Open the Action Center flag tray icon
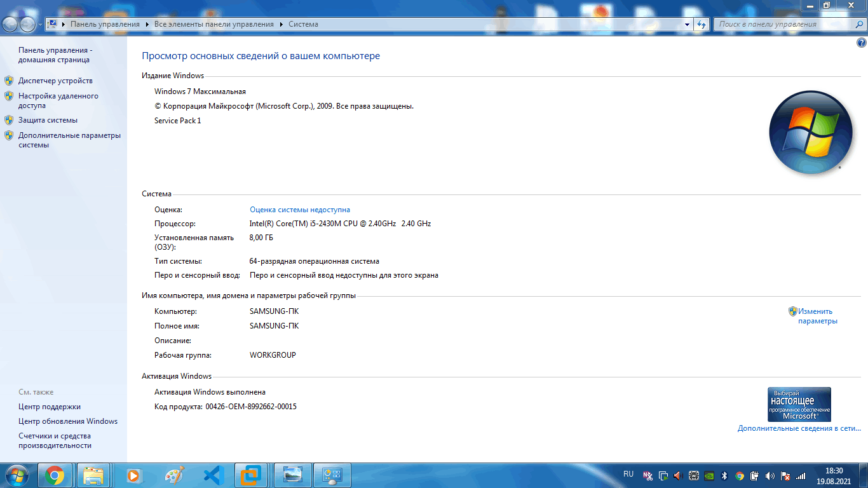Screen dimensions: 868x488 pyautogui.click(x=785, y=475)
